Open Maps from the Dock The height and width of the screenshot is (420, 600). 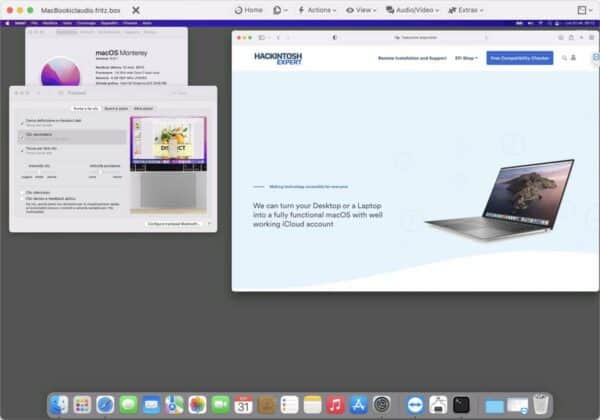point(174,405)
